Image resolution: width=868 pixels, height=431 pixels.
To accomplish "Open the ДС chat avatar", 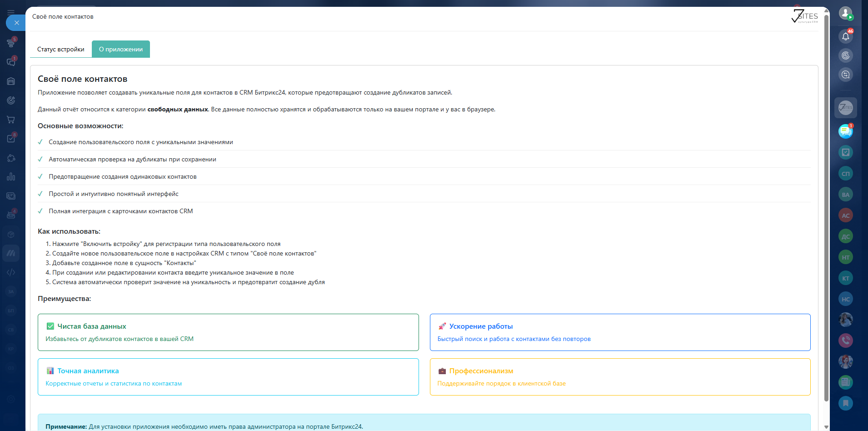I will click(846, 236).
